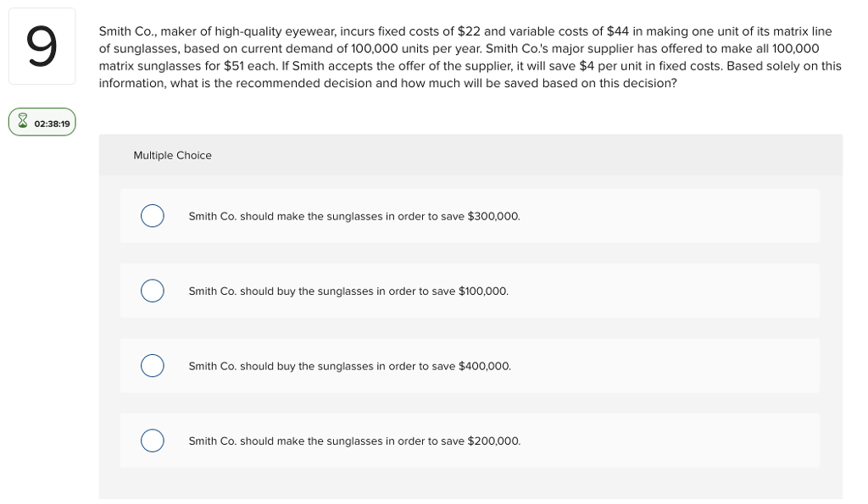Image resolution: width=868 pixels, height=504 pixels.
Task: Select the radio button for buy, save $400,000
Action: [153, 366]
